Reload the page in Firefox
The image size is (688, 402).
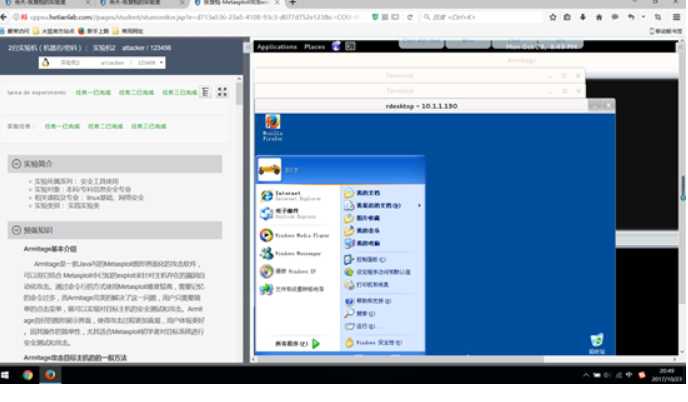pos(410,17)
